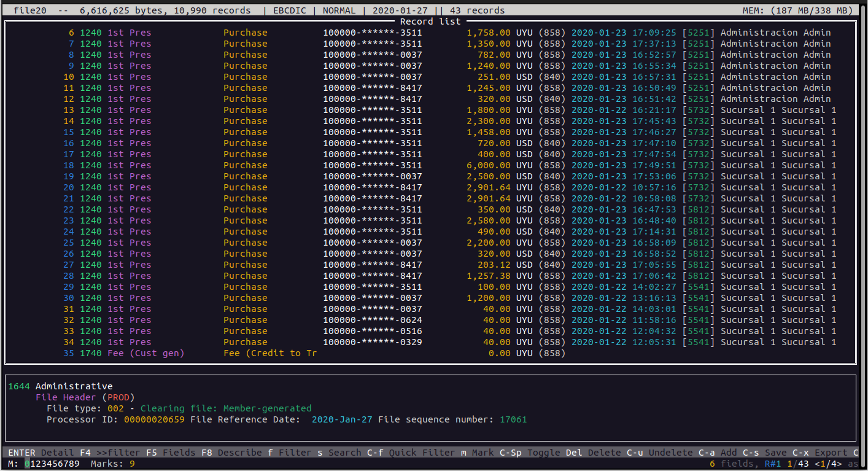Select record 32 with card ending 0624

[x=368, y=320]
